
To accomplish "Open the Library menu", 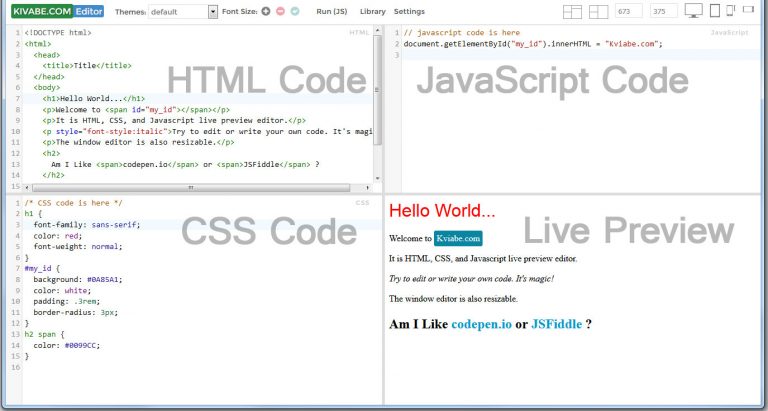I will point(373,11).
